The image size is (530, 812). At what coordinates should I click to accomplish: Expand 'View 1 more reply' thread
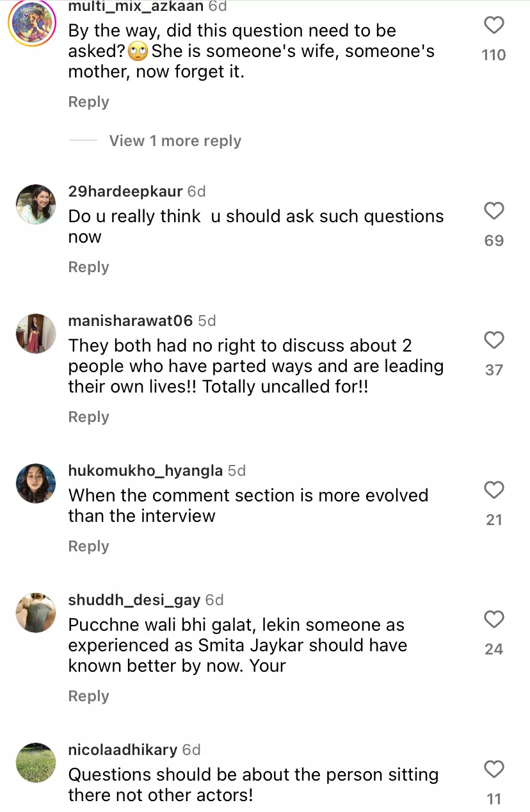[x=175, y=141]
